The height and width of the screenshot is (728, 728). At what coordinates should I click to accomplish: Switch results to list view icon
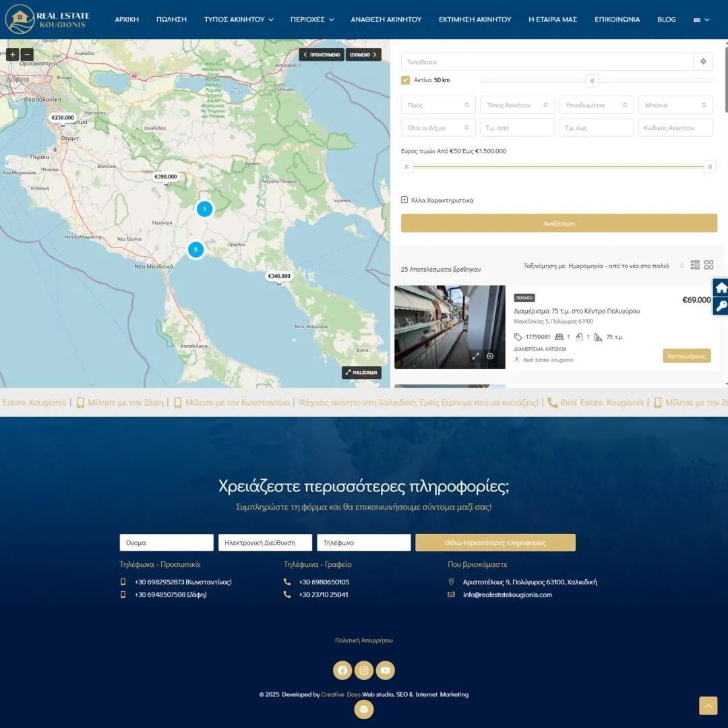[x=694, y=265]
